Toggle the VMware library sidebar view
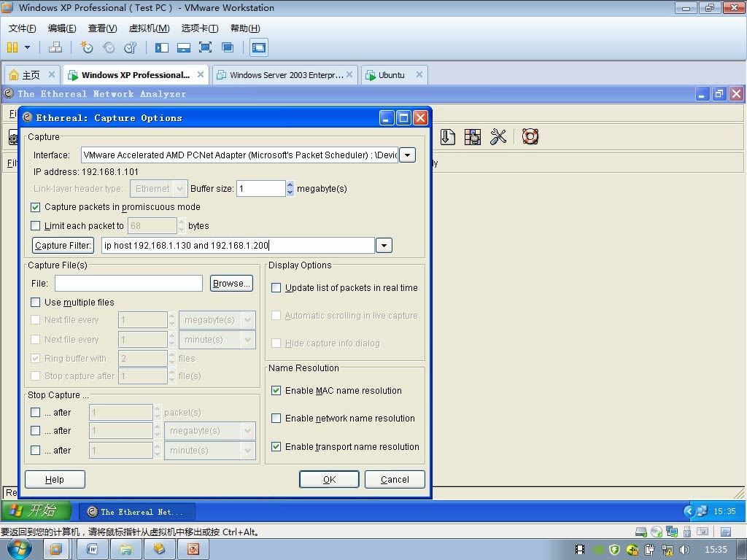 tap(162, 47)
